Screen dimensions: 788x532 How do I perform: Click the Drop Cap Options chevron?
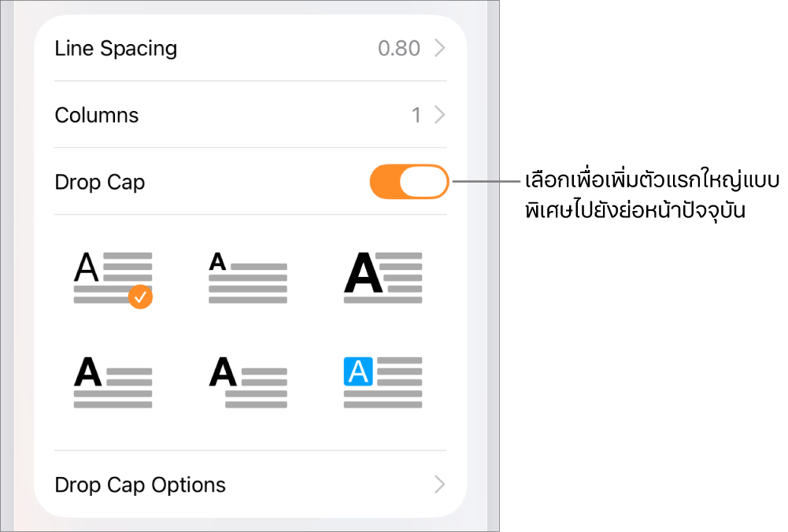coord(440,485)
